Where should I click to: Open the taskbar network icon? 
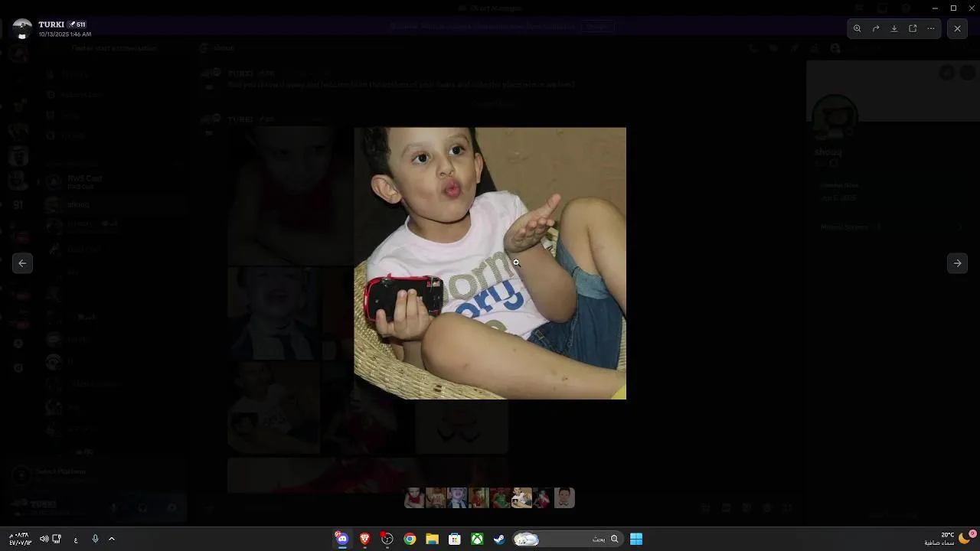(x=57, y=539)
